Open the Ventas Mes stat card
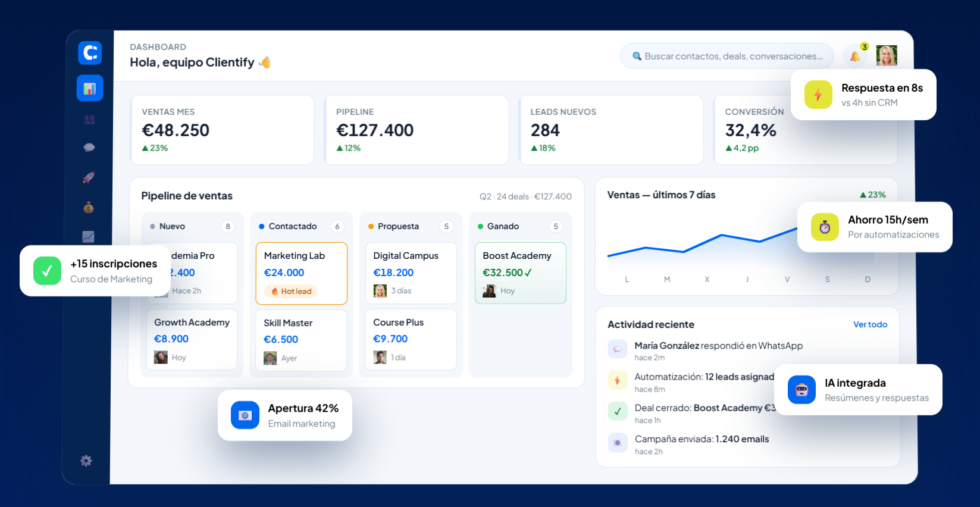The width and height of the screenshot is (980, 507). point(223,130)
